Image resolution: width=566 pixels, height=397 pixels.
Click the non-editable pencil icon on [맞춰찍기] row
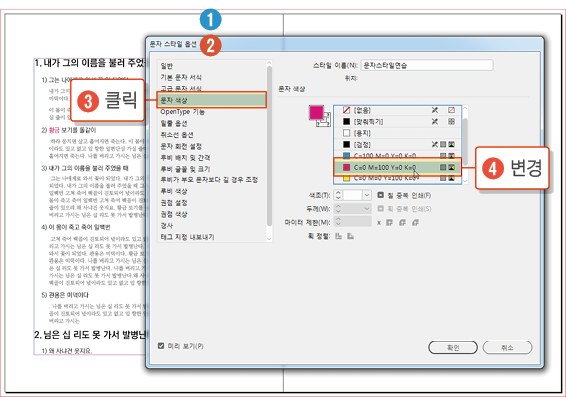pyautogui.click(x=435, y=122)
